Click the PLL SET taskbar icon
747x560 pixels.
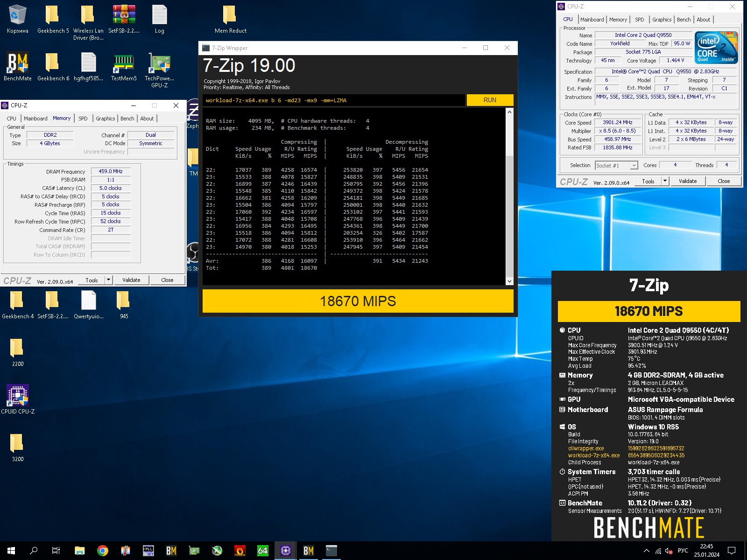tap(148, 551)
